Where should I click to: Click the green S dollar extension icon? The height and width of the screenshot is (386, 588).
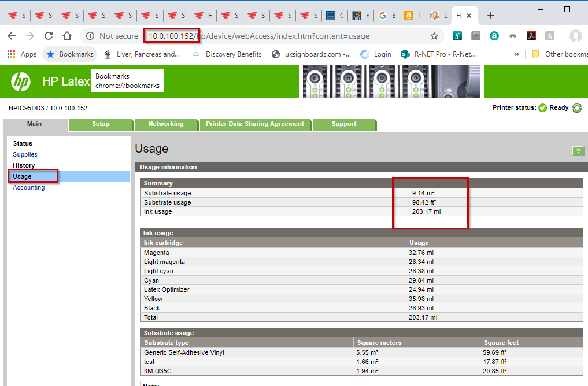pyautogui.click(x=457, y=36)
